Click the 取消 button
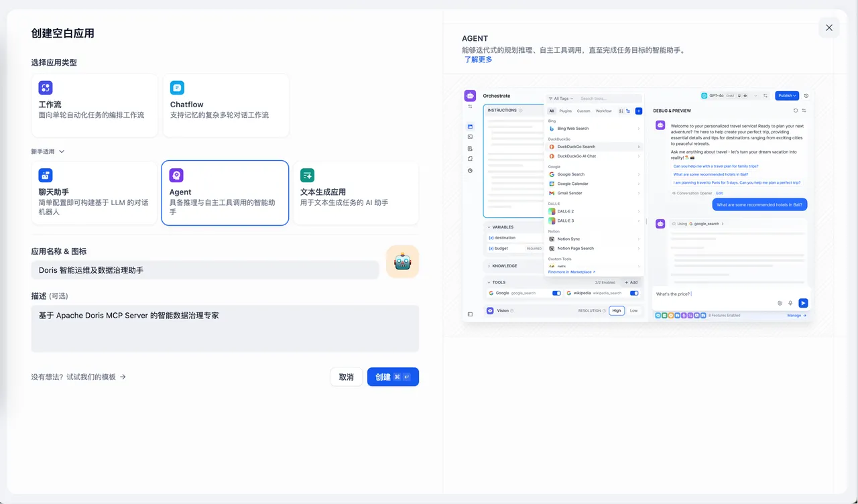This screenshot has width=858, height=504. [x=347, y=377]
